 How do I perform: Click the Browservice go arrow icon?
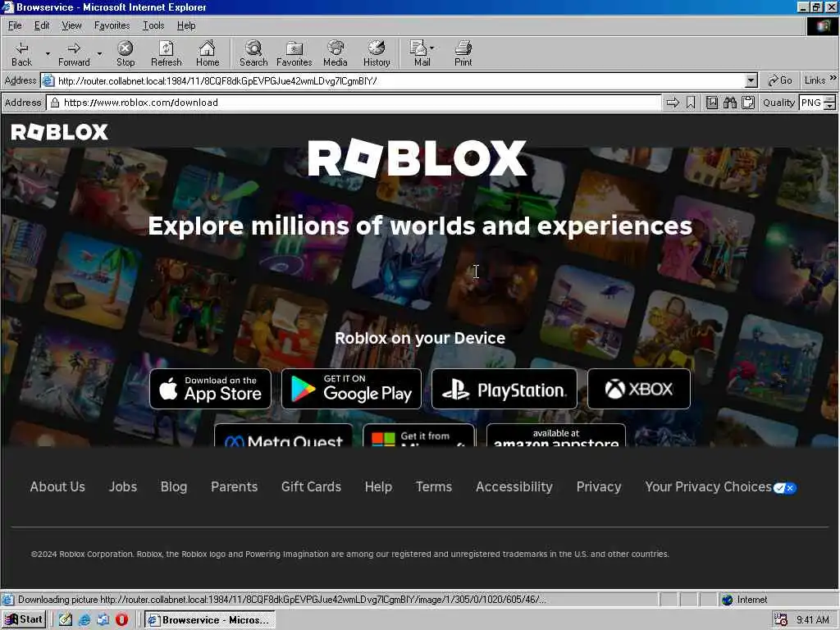click(x=673, y=103)
